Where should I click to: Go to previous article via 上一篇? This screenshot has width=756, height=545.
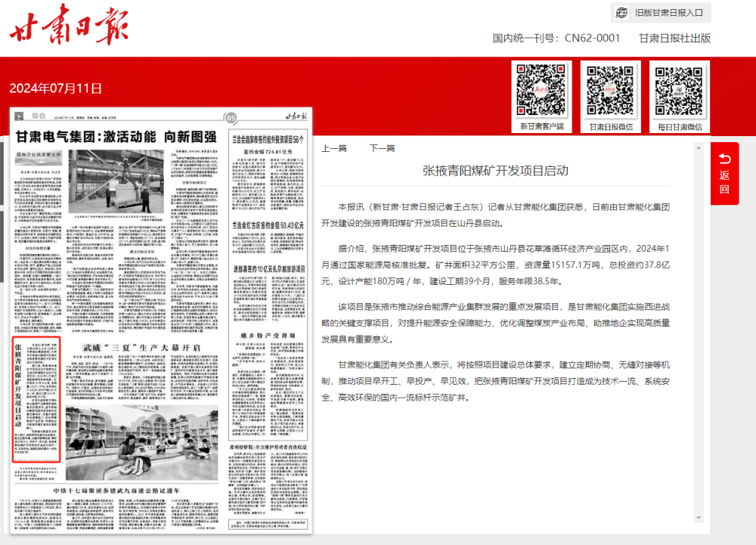pos(334,149)
